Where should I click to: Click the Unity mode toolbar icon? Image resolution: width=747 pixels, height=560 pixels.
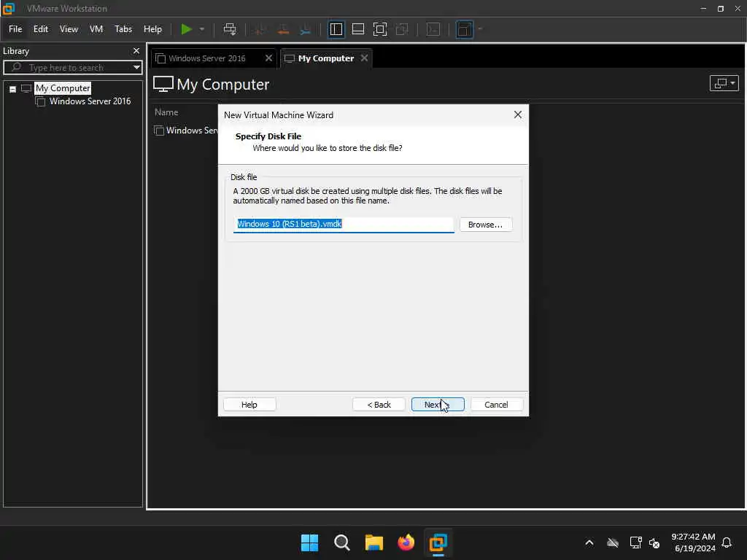402,29
